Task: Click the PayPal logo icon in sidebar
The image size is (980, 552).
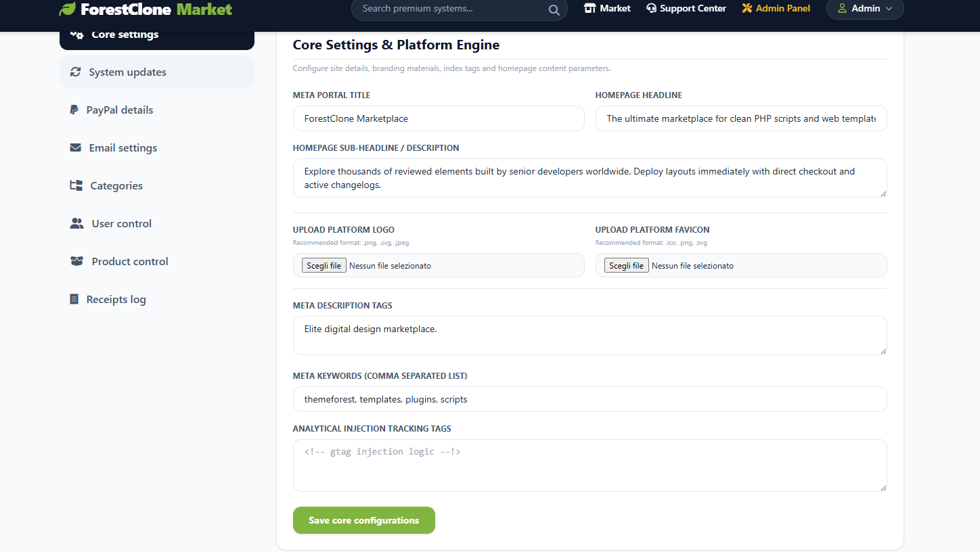Action: point(74,110)
